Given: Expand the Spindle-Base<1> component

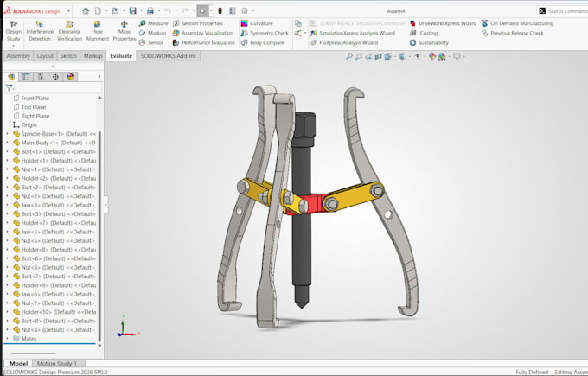Looking at the screenshot, I should [7, 133].
